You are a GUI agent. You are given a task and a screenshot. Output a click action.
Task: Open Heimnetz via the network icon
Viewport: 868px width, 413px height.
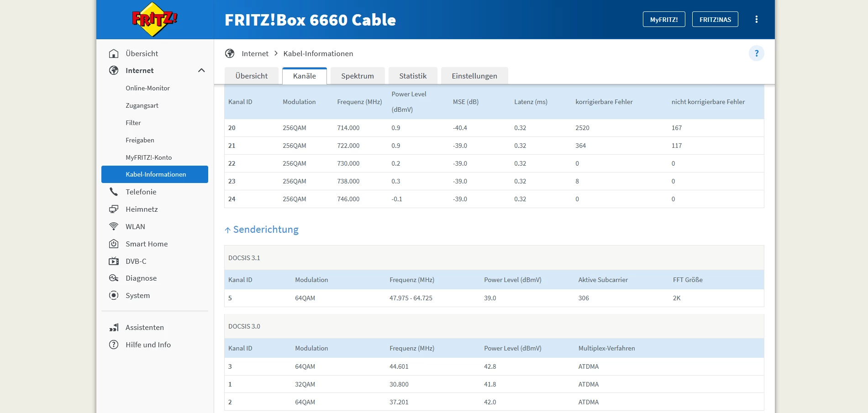coord(114,209)
